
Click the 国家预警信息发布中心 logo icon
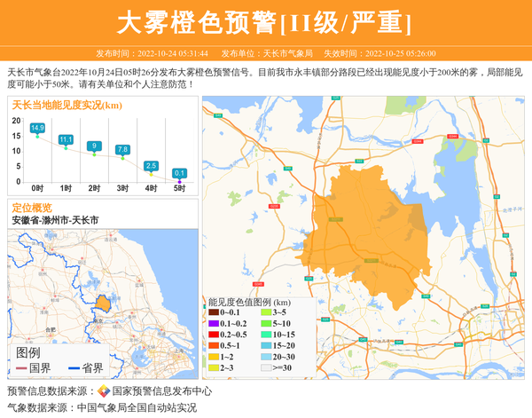point(104,391)
